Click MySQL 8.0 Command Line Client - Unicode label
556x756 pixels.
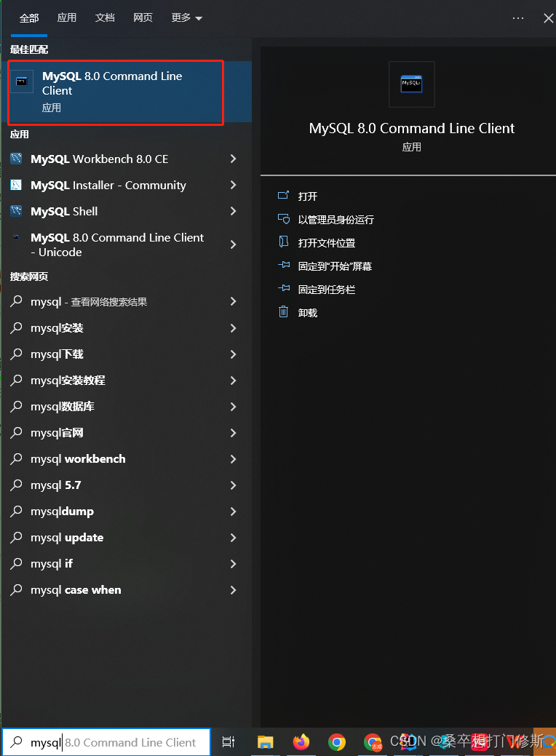(x=117, y=244)
